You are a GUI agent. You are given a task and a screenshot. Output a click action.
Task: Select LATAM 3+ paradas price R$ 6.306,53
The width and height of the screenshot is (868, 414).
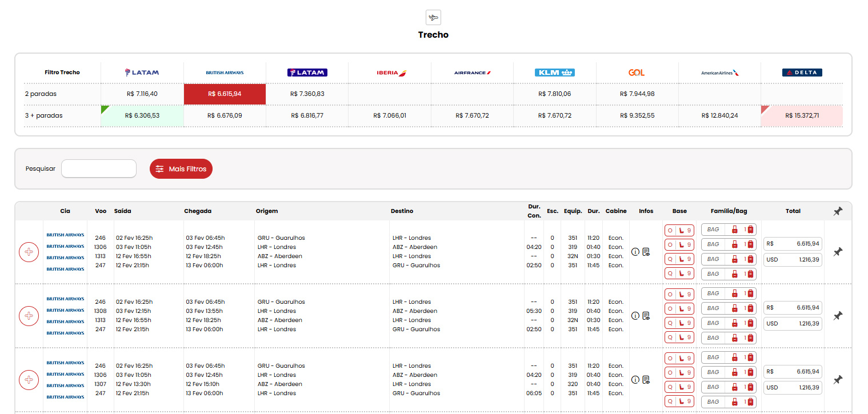(x=142, y=115)
